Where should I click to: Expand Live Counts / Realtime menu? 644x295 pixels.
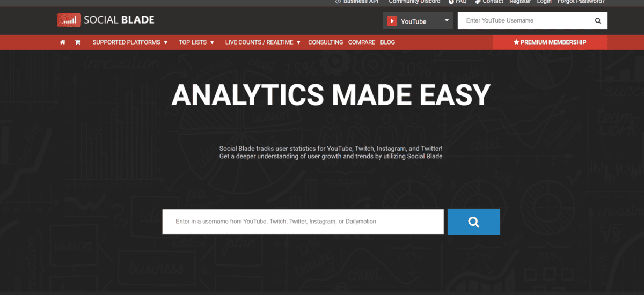tap(262, 42)
